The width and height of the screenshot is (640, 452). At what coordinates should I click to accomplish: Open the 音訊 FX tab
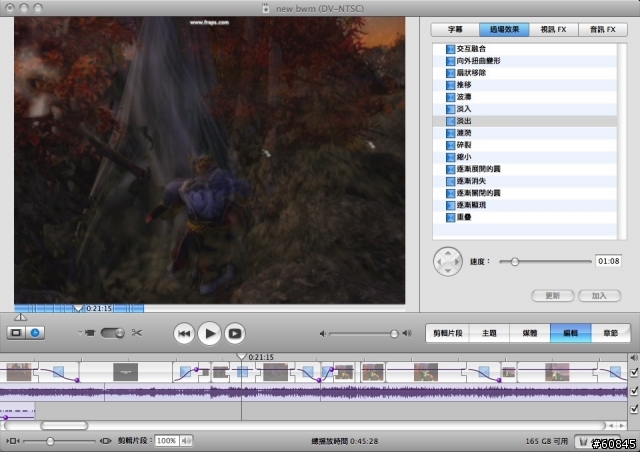click(x=603, y=29)
